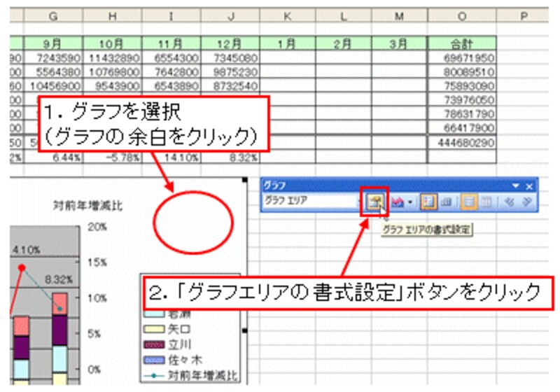The height and width of the screenshot is (392, 560).
Task: Select cell containing 9875230
Action: click(230, 72)
